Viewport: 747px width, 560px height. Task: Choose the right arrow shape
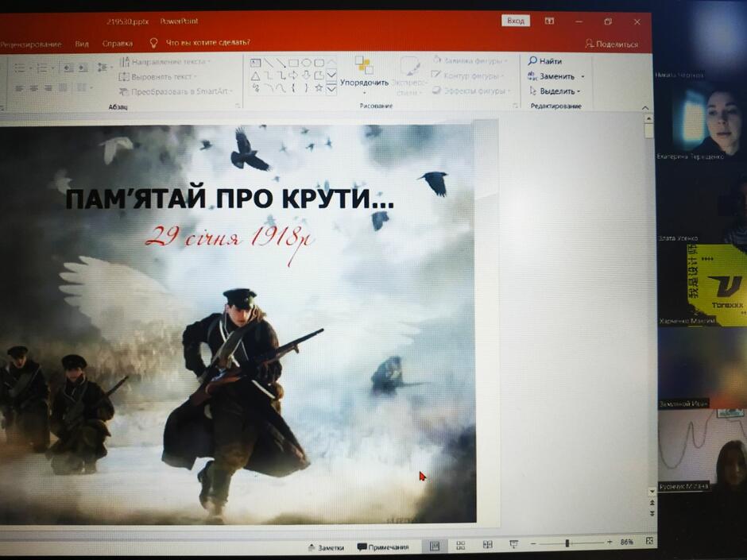pyautogui.click(x=293, y=75)
